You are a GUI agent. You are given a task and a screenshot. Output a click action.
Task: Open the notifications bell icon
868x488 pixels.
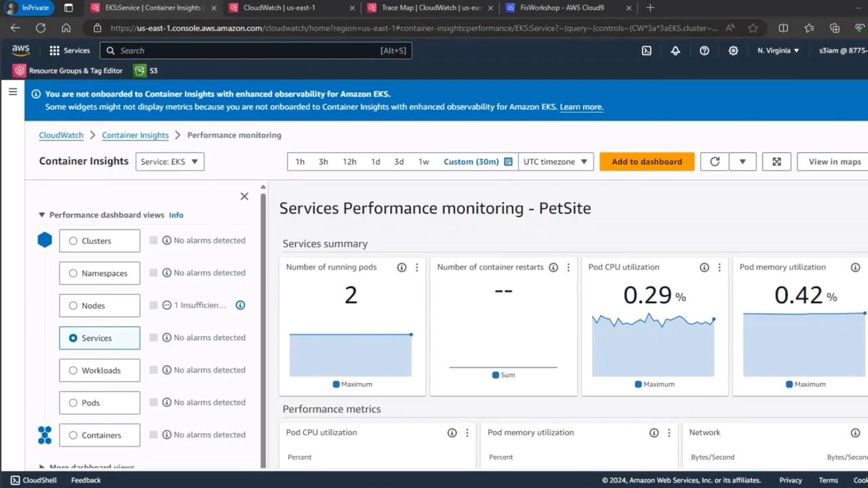675,51
